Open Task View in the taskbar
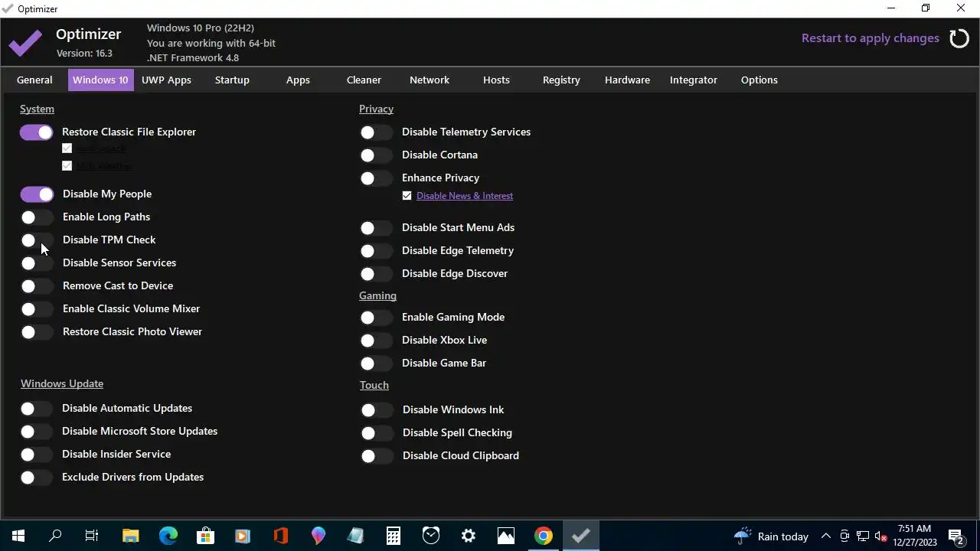 coord(92,536)
